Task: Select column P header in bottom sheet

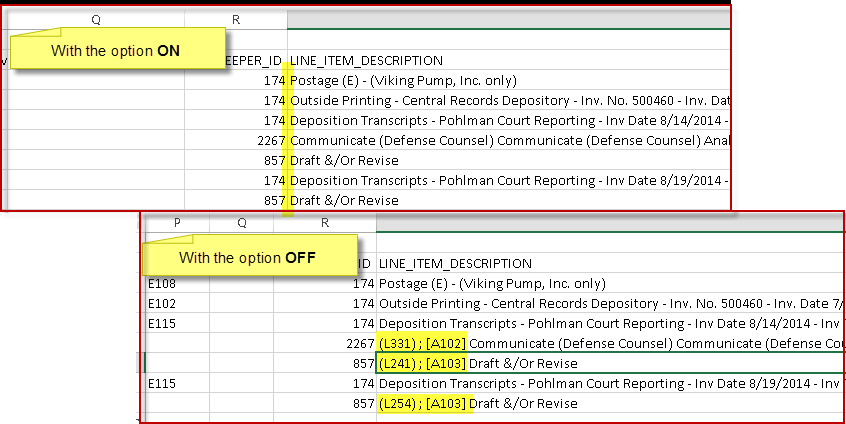Action: coord(177,223)
